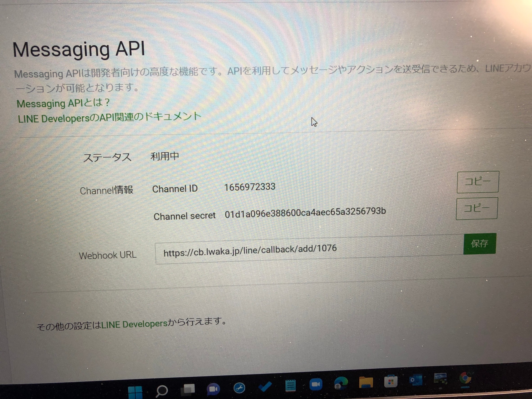Viewport: 532px width, 399px height.
Task: Follow the LINE Developers link in その他の設定
Action: click(134, 325)
